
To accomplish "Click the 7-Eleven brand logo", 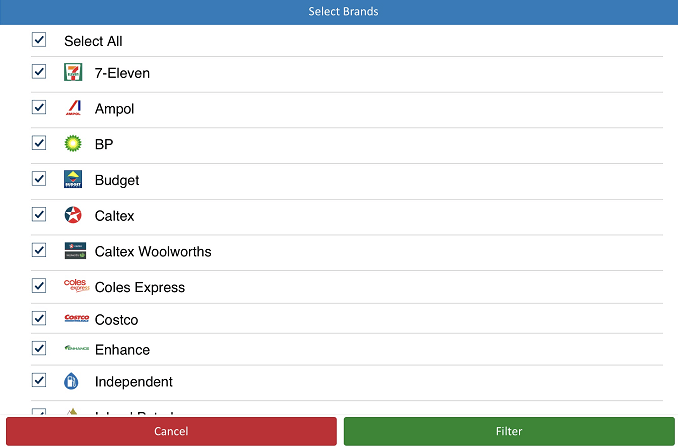I will [73, 72].
